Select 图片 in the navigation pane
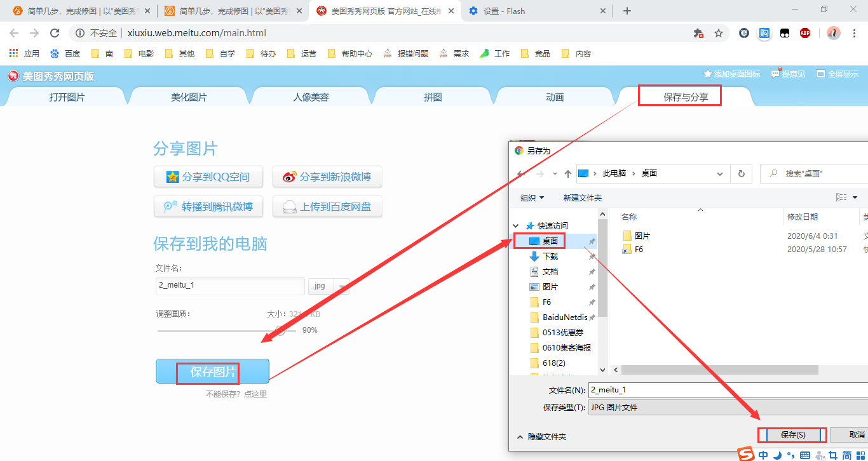This screenshot has height=461, width=868. (x=550, y=287)
